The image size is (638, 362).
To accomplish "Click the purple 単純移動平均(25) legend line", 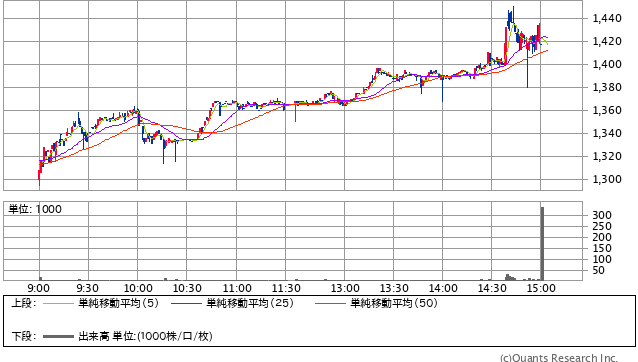I will click(x=186, y=303).
